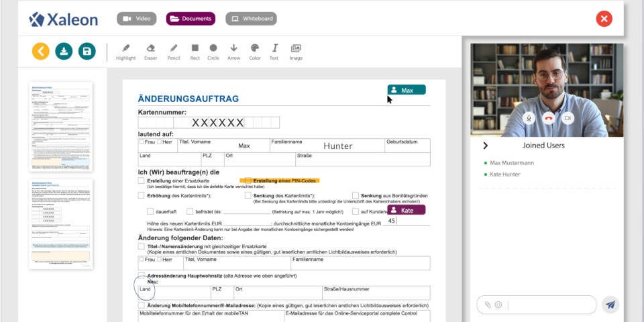This screenshot has width=644, height=322.
Task: Download the document with the download icon
Action: pyautogui.click(x=64, y=52)
